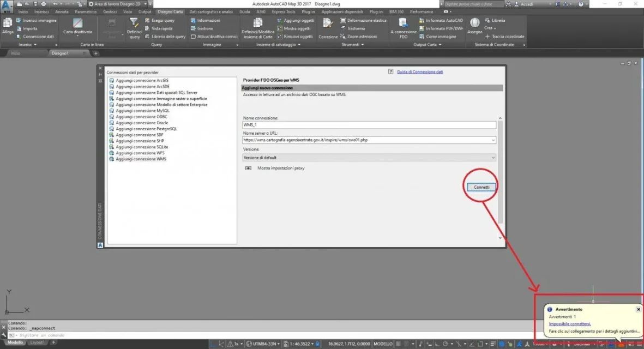Close the Avvertimento notification
The height and width of the screenshot is (349, 644).
(638, 310)
